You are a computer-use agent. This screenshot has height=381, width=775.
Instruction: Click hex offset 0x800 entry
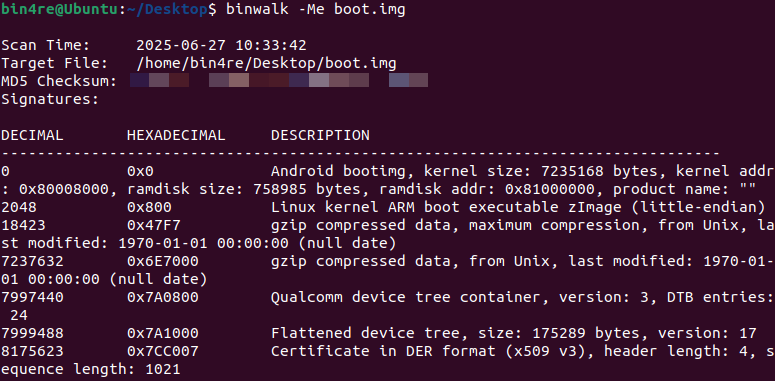pyautogui.click(x=149, y=207)
